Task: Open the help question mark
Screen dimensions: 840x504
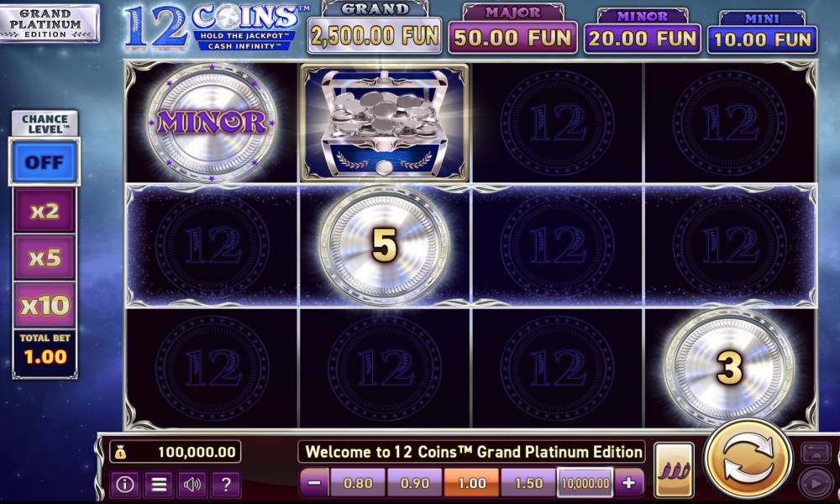Action: (226, 484)
